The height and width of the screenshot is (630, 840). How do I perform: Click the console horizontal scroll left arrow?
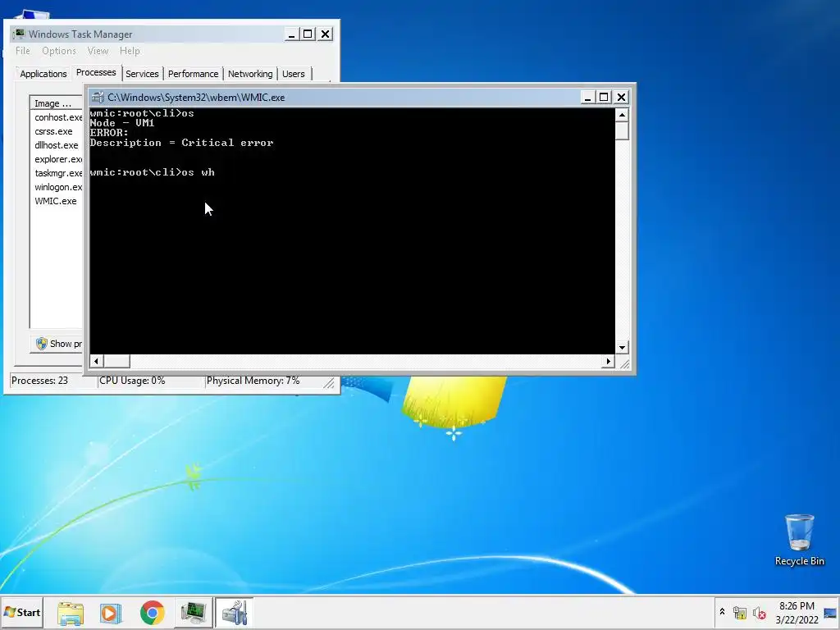(96, 361)
